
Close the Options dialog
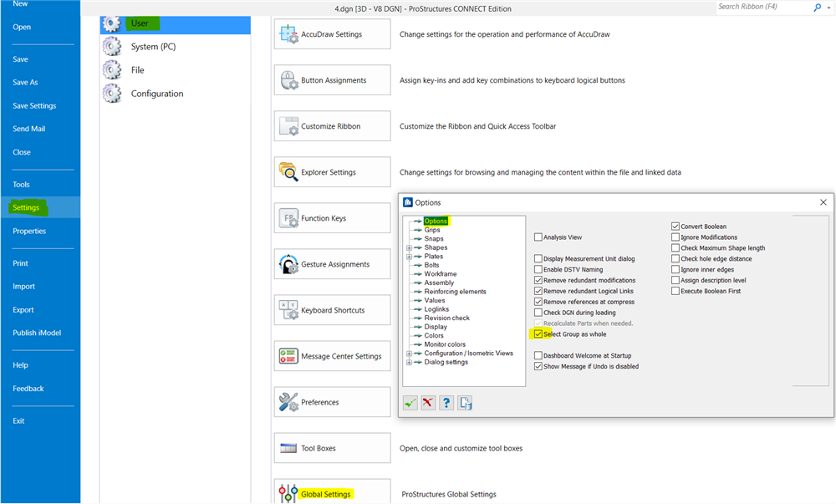823,202
